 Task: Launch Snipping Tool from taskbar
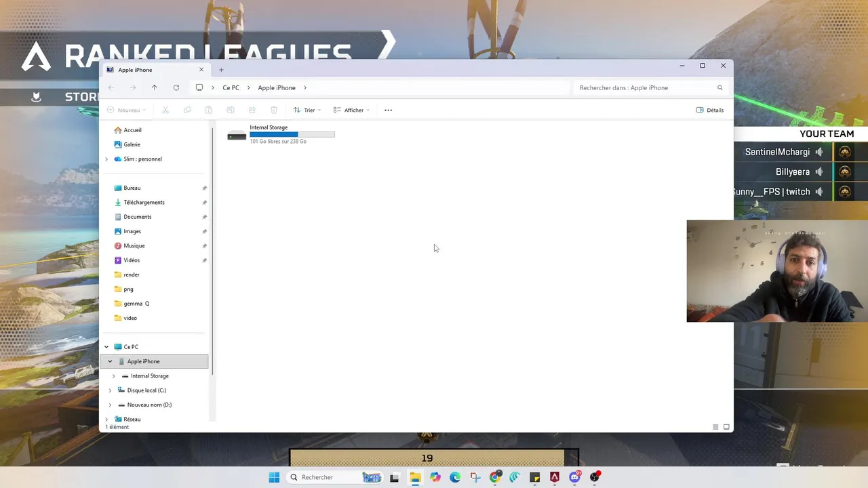[x=475, y=477]
